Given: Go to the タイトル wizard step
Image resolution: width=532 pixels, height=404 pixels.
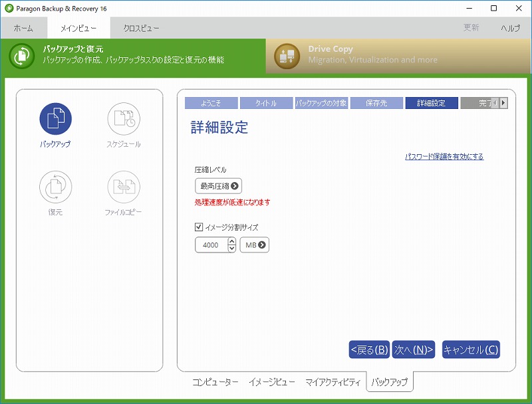Looking at the screenshot, I should (267, 103).
